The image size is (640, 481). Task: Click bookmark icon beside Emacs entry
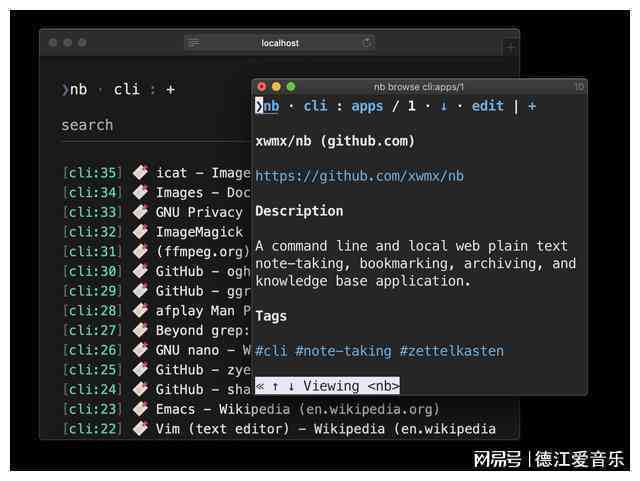point(140,409)
